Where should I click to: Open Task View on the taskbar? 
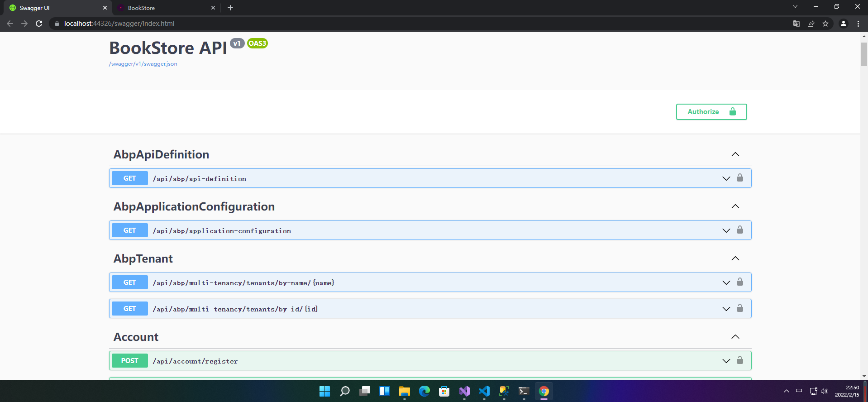365,391
